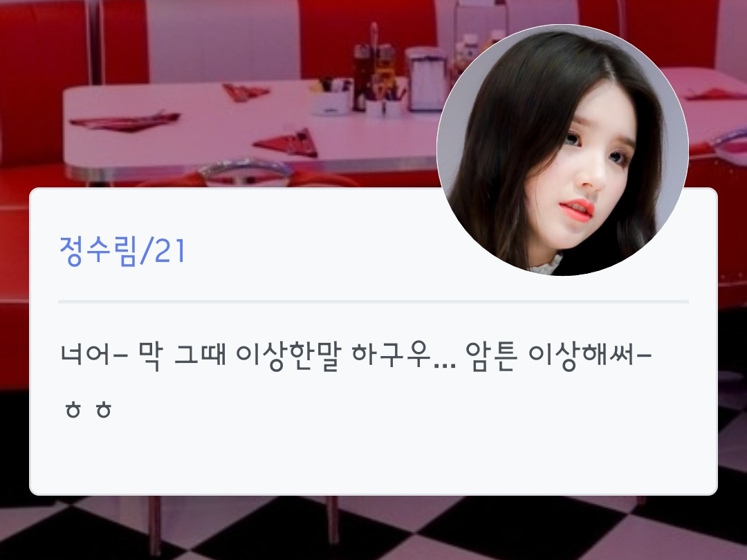This screenshot has width=747, height=560.
Task: Click the black-and-white checkered floor
Action: [x=373, y=529]
